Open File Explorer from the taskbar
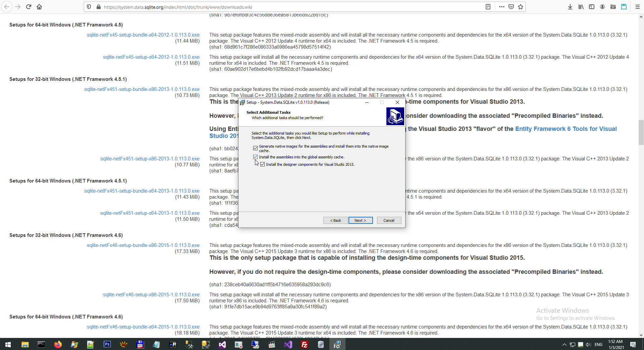 pyautogui.click(x=25, y=344)
